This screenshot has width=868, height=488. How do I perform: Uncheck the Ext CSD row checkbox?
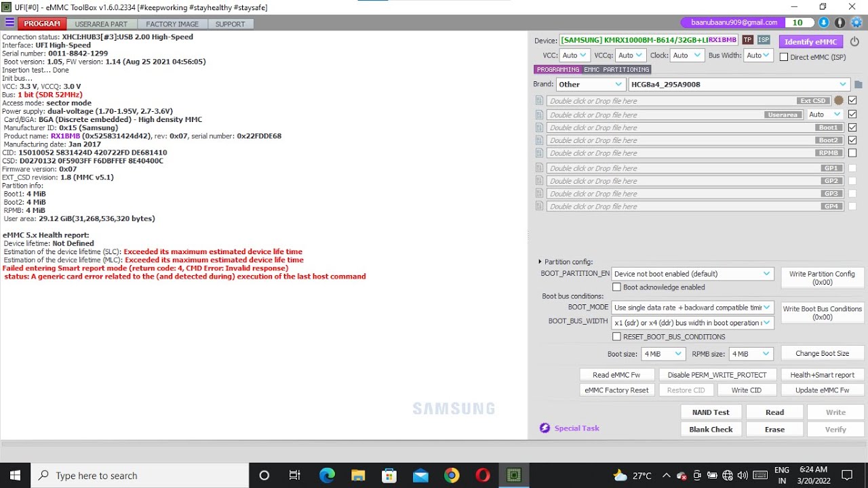pyautogui.click(x=852, y=100)
